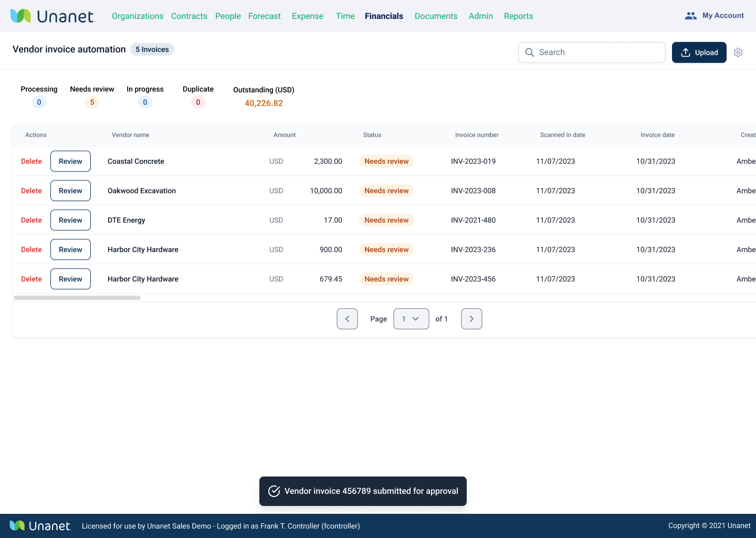This screenshot has height=538, width=756.
Task: Open the Contracts menu
Action: [x=189, y=16]
